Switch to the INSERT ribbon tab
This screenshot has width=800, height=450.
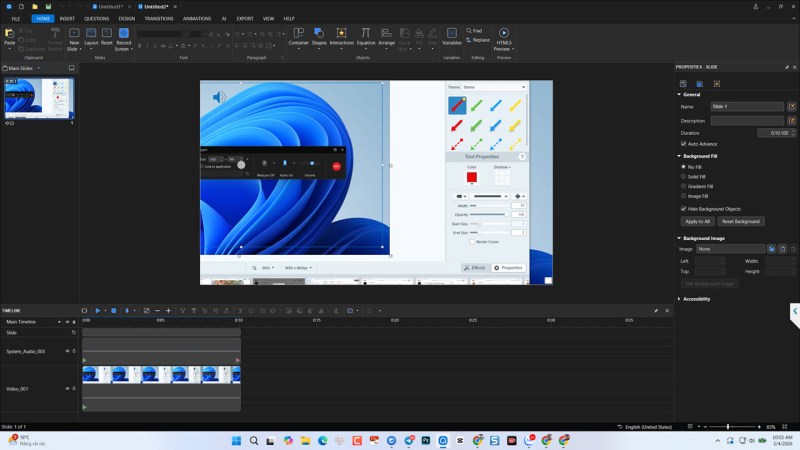coord(67,18)
